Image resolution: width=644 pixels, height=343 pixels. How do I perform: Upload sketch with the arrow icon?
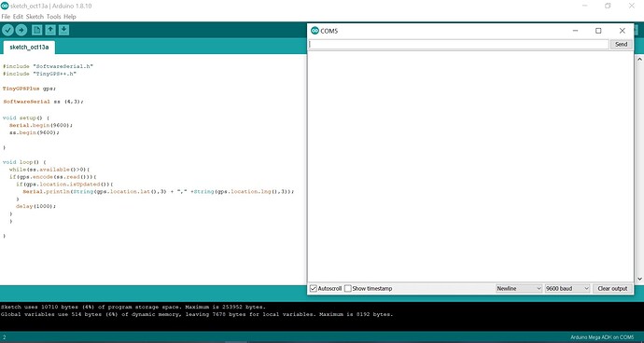point(21,30)
